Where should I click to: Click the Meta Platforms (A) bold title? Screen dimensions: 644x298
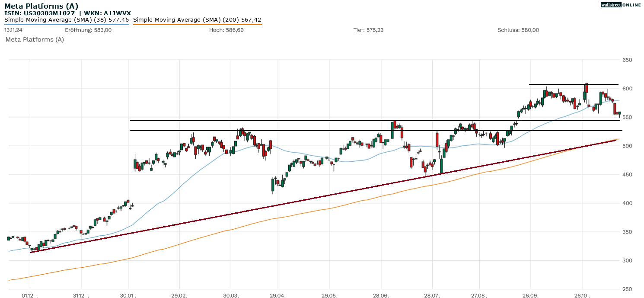(x=41, y=6)
